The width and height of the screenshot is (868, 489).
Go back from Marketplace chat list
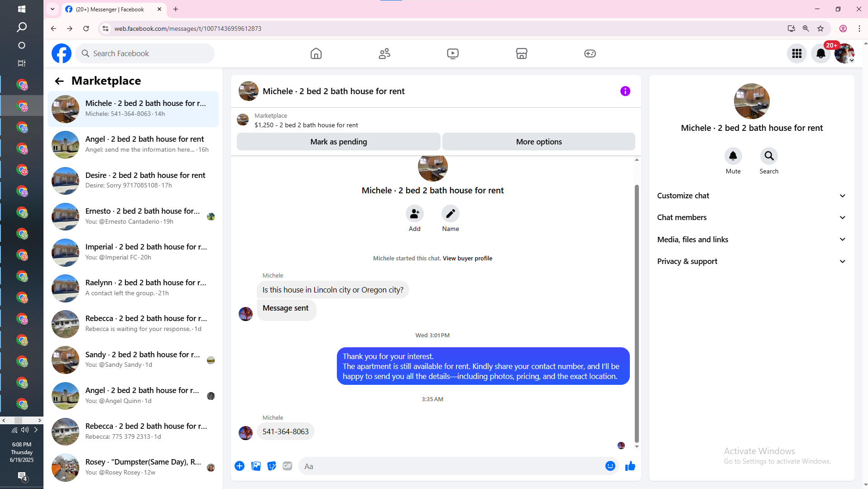coord(59,81)
